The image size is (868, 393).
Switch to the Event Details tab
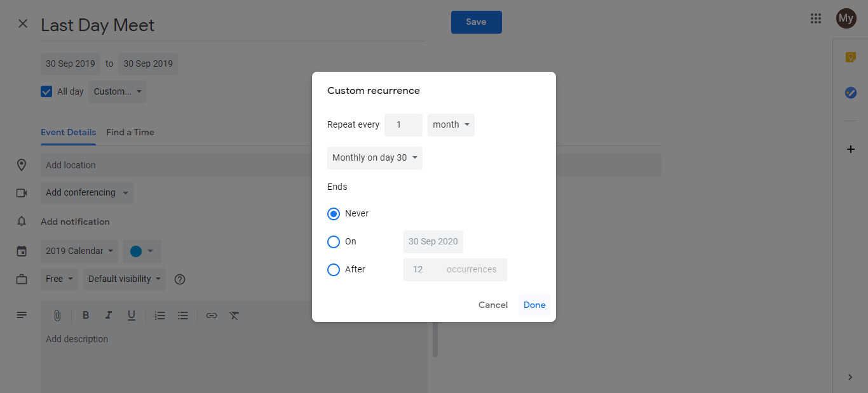68,132
